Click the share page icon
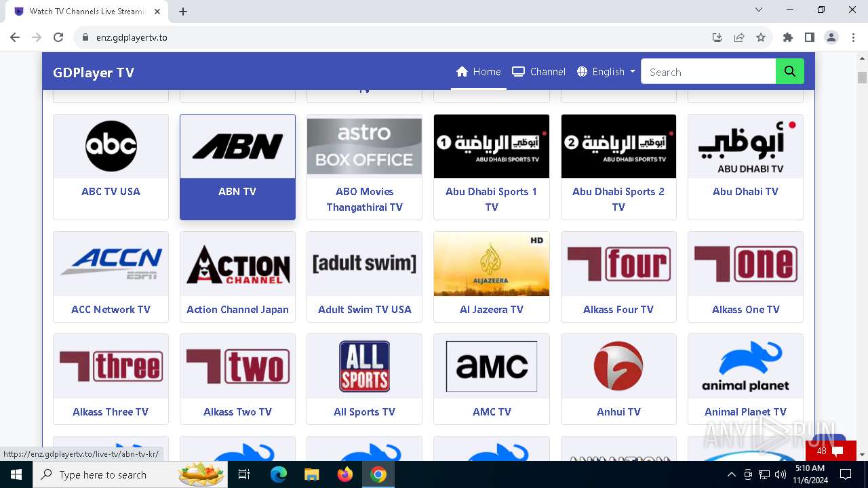Screen dimensions: 868x488 [x=739, y=37]
